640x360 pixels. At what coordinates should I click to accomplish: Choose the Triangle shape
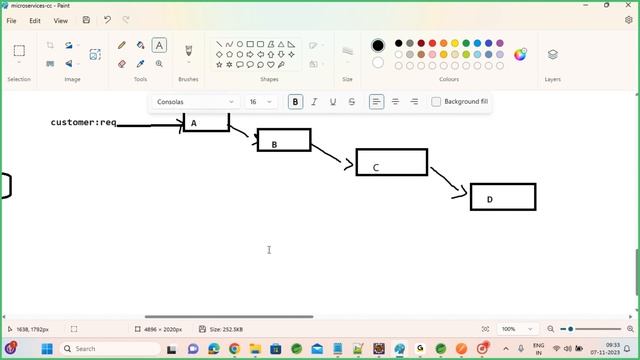(x=281, y=44)
